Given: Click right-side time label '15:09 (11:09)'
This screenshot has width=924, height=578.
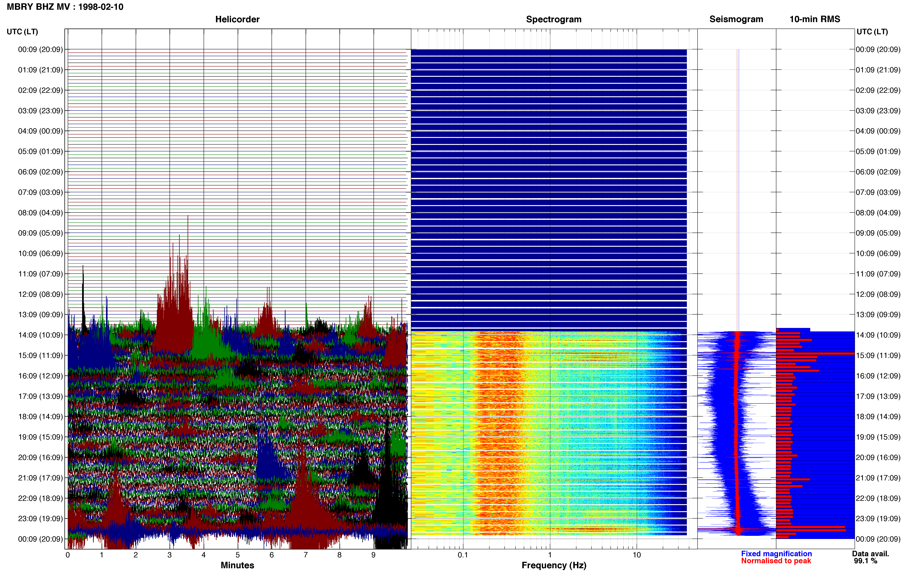Looking at the screenshot, I should point(878,355).
